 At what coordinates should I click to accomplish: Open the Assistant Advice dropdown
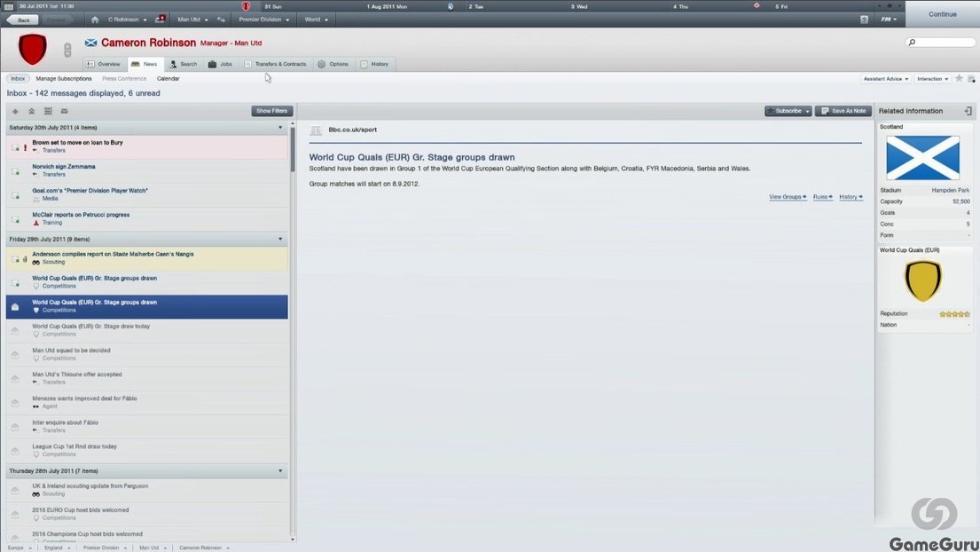coord(886,79)
